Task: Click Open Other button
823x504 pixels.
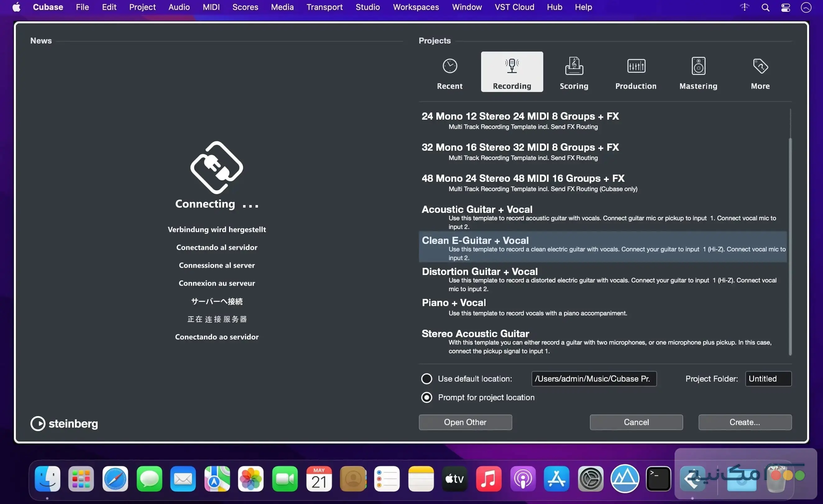Action: 465,422
